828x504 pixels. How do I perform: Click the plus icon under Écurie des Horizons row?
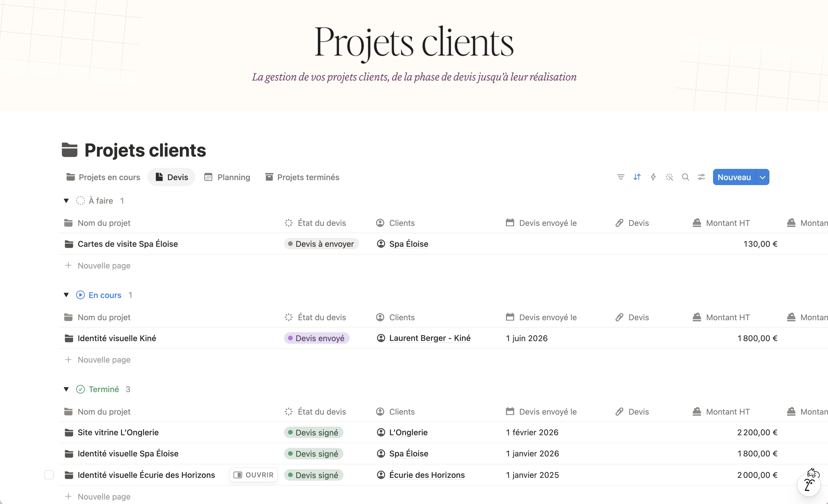coord(68,496)
